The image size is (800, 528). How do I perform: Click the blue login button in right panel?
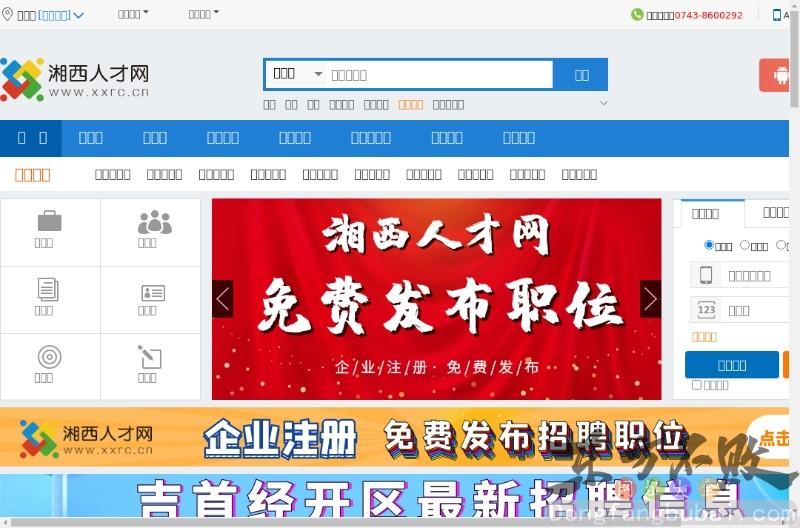[x=732, y=365]
